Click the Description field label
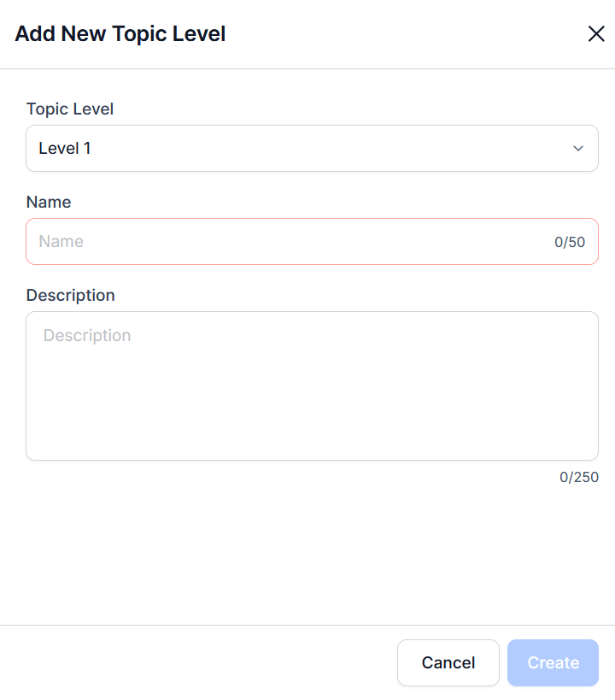The width and height of the screenshot is (615, 700). click(70, 295)
